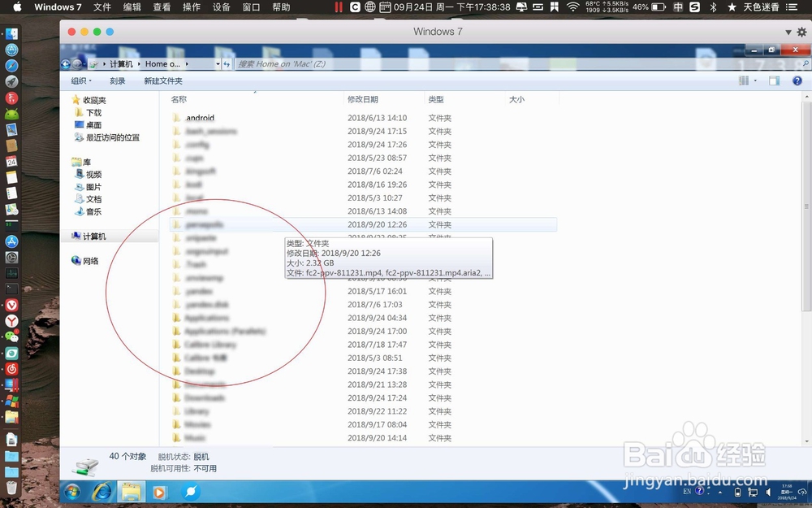Click the Bluetooth icon in the macOS menu bar
812x508 pixels.
click(x=712, y=7)
